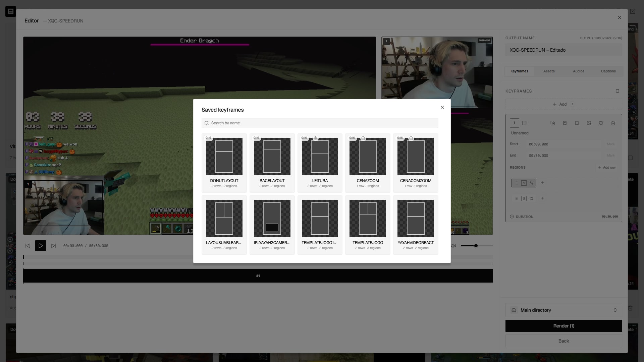Reset keyframe 1 with the undo icon
644x362 pixels.
601,123
